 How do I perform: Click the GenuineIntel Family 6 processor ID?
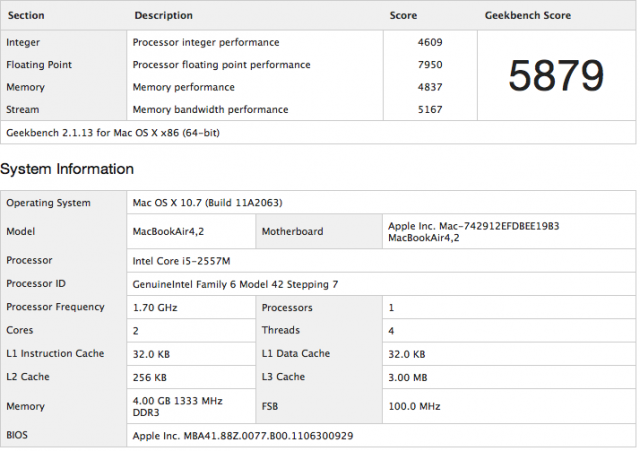(x=235, y=284)
